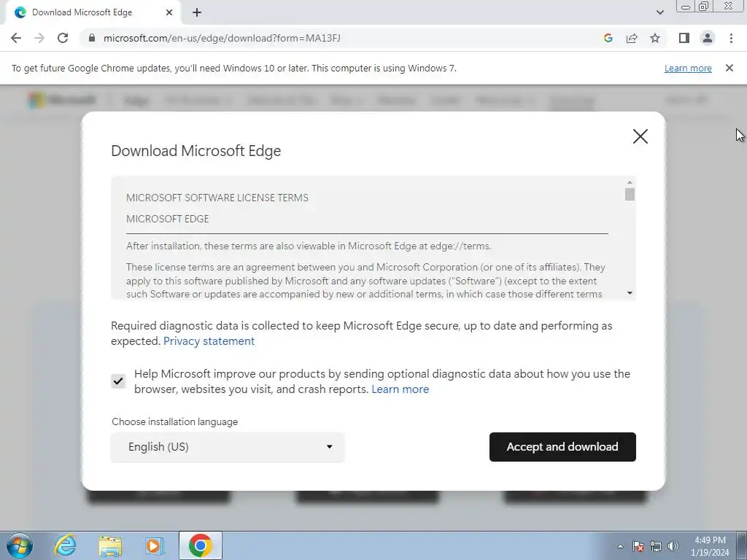Open the Chrome side panel
Image resolution: width=747 pixels, height=560 pixels.
pyautogui.click(x=684, y=38)
